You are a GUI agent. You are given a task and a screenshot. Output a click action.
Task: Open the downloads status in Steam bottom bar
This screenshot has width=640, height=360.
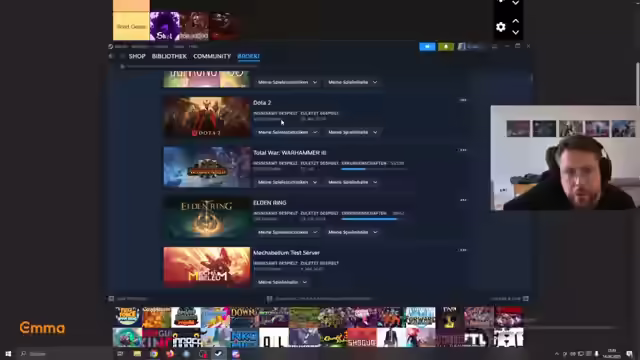[x=320, y=299]
